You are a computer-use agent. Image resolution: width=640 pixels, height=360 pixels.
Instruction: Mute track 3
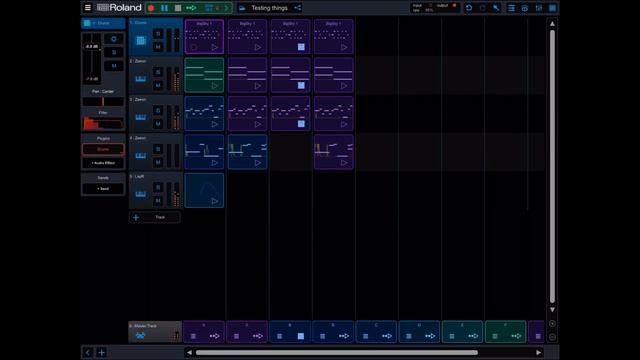[158, 124]
